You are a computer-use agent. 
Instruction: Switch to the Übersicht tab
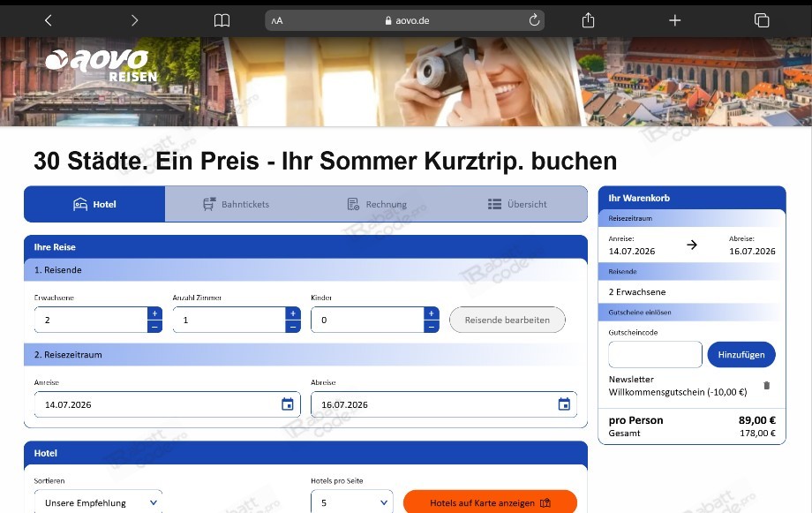tap(517, 204)
